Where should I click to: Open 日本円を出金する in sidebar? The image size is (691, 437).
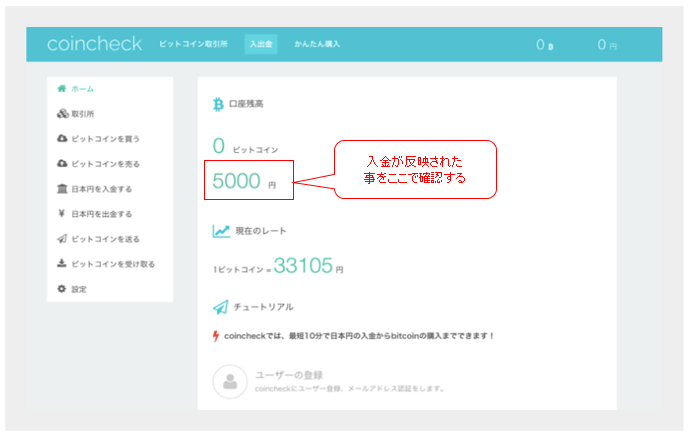101,214
